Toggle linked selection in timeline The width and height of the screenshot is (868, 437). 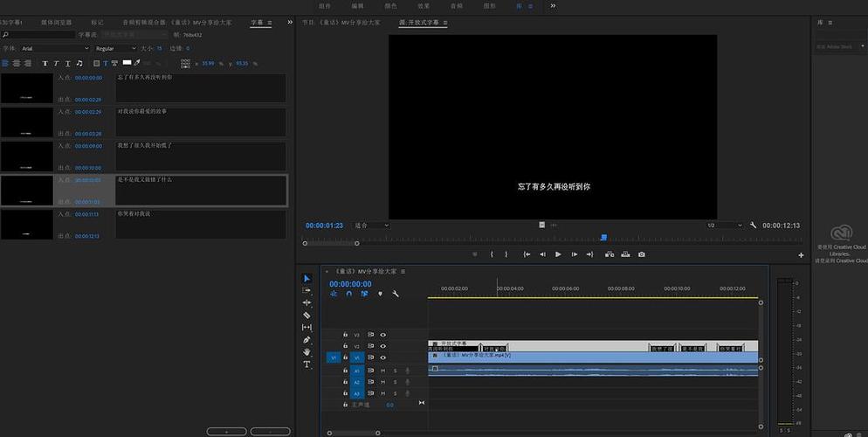click(364, 295)
